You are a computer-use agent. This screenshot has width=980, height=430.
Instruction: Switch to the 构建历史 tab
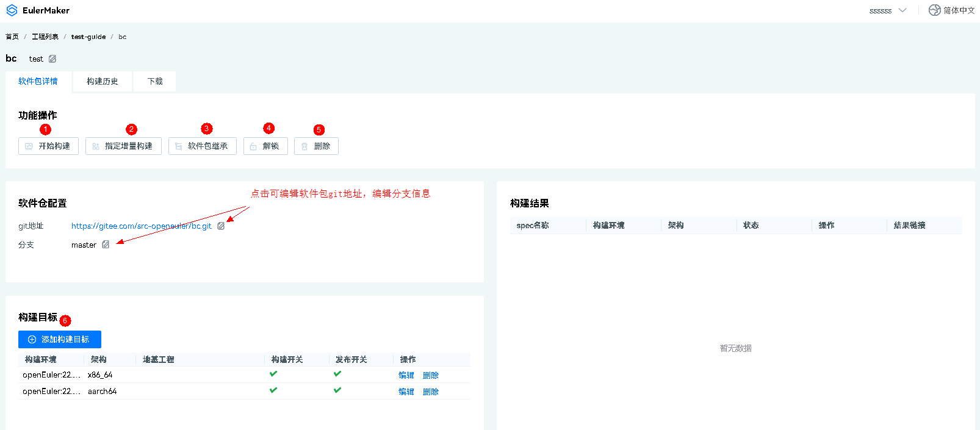(103, 81)
